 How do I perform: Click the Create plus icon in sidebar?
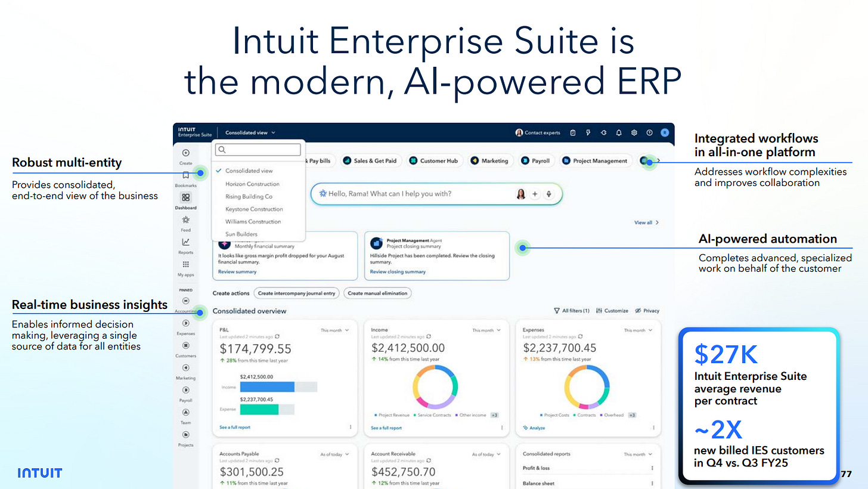coord(186,153)
